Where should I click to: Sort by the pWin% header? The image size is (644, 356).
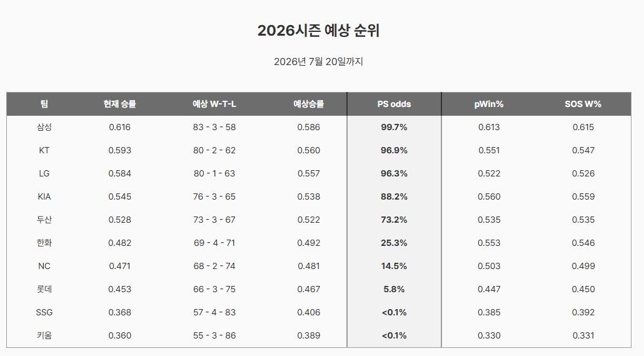[x=489, y=104]
